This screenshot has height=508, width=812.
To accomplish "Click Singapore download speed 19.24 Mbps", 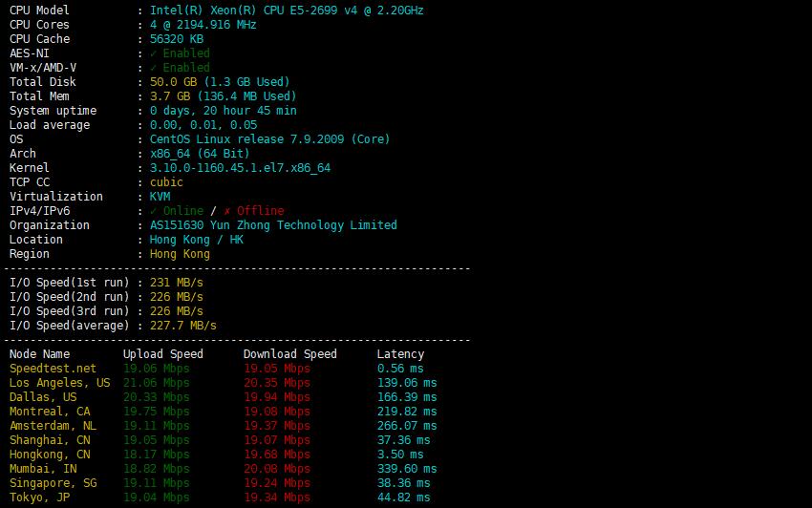I will 277,483.
